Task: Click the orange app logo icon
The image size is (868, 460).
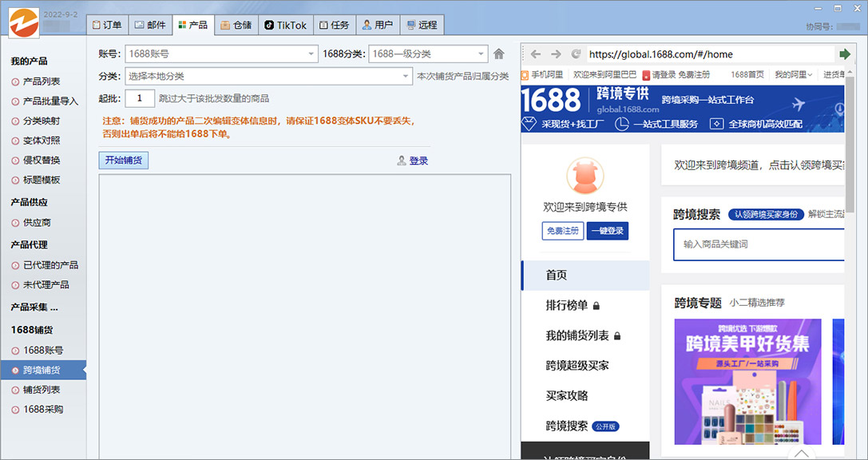Action: pyautogui.click(x=24, y=23)
